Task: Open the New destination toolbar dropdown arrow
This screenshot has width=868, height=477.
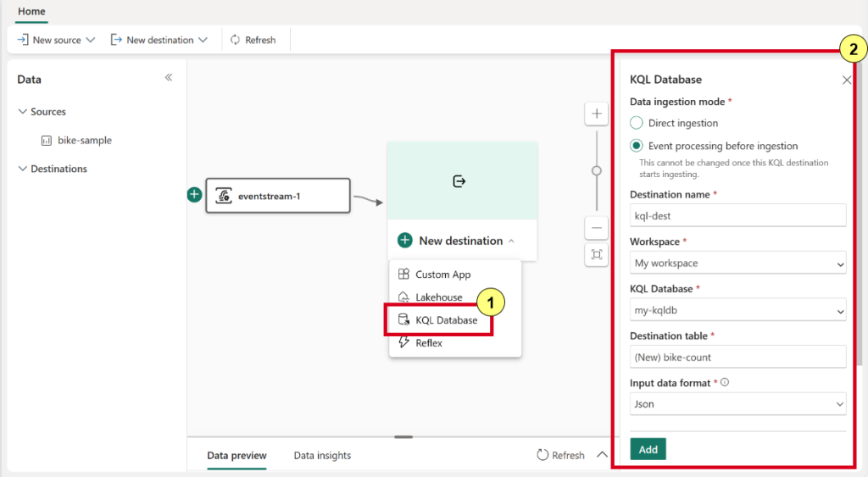Action: click(203, 40)
